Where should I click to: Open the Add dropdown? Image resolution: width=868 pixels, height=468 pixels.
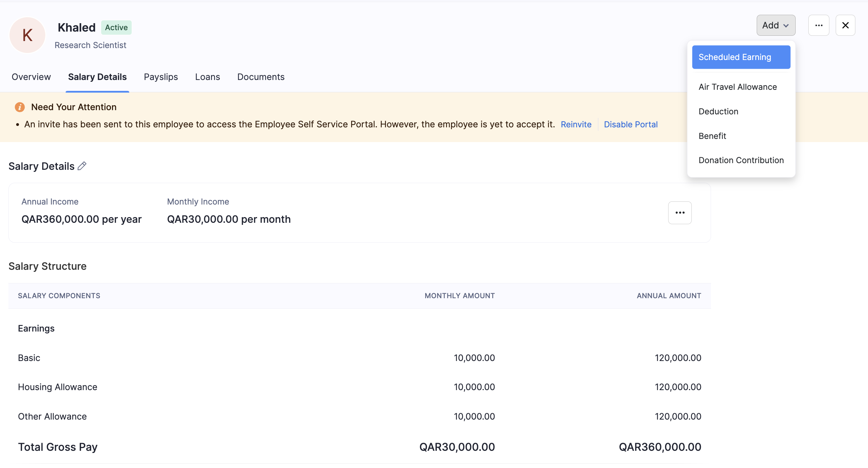pos(775,25)
